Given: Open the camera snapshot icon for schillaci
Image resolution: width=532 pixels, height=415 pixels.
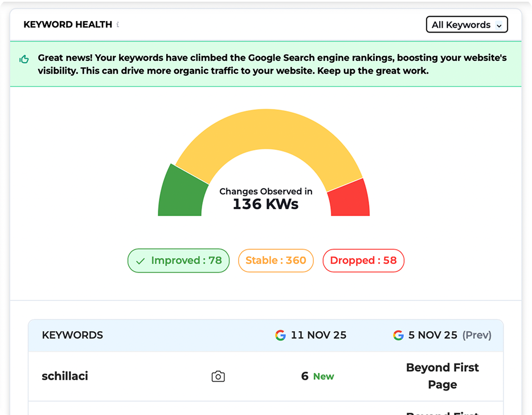Looking at the screenshot, I should click(218, 376).
